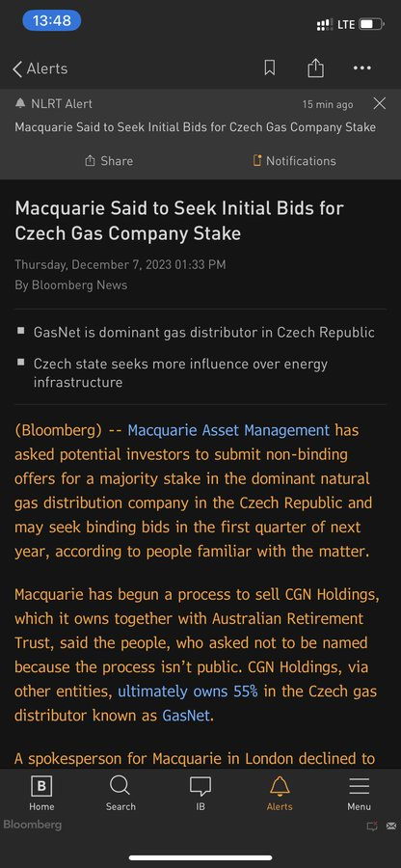Open Notifications settings for this alert
This screenshot has width=401, height=868.
(x=294, y=161)
